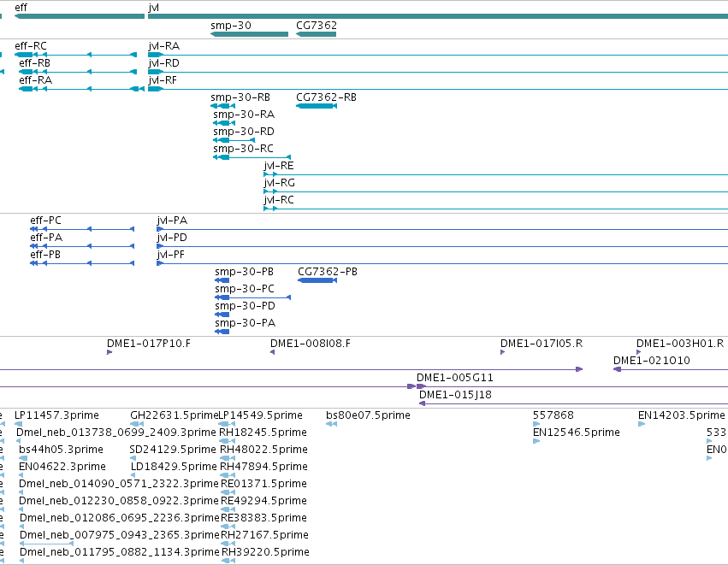The width and height of the screenshot is (728, 565).
Task: Select the smp-30-RB transcript label
Action: (240, 97)
